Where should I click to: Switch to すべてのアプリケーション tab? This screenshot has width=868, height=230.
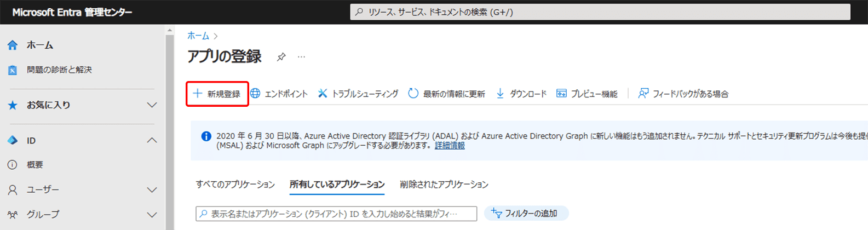tap(235, 185)
